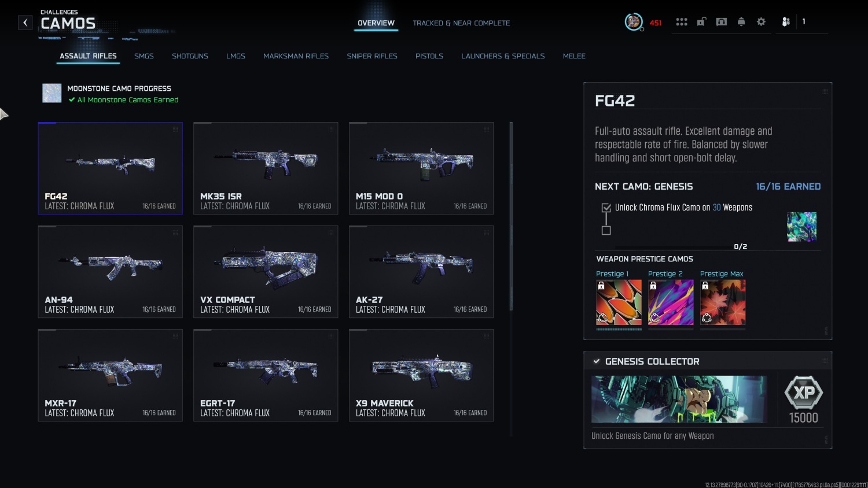Select the VX Compact weapon card
The image size is (868, 488).
266,272
